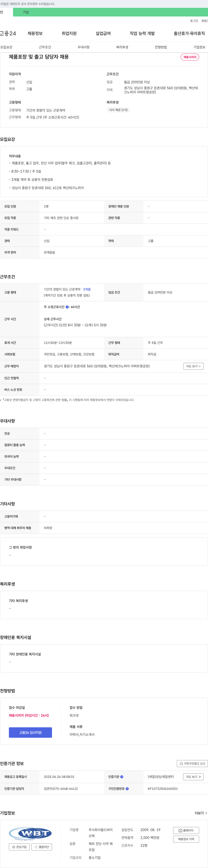The height and width of the screenshot is (868, 208).
Task: Open the 채용정보 menu
Action: click(x=35, y=33)
